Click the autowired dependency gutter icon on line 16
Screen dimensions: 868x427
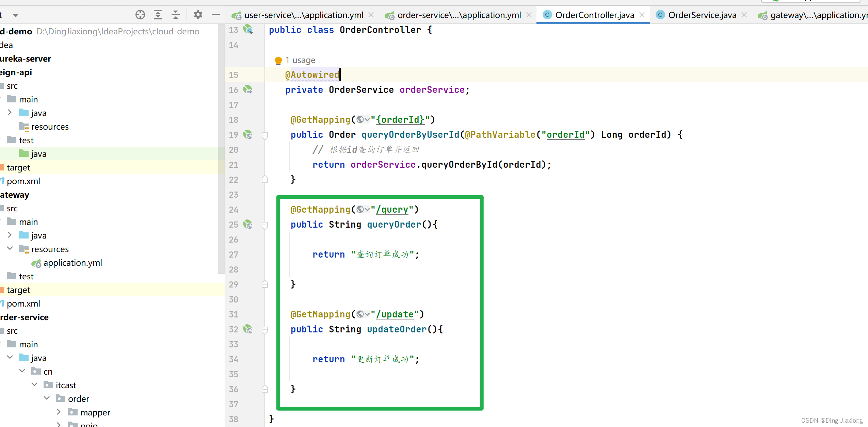[248, 89]
